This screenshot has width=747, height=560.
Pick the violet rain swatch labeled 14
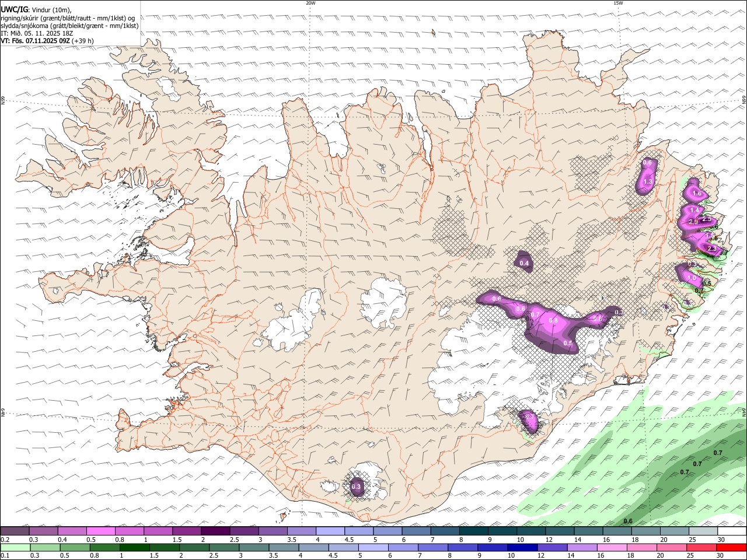582,548
